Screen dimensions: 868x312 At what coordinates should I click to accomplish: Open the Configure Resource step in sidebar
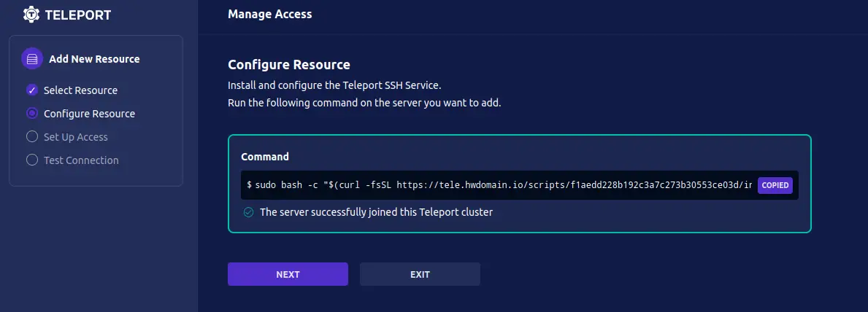point(90,114)
